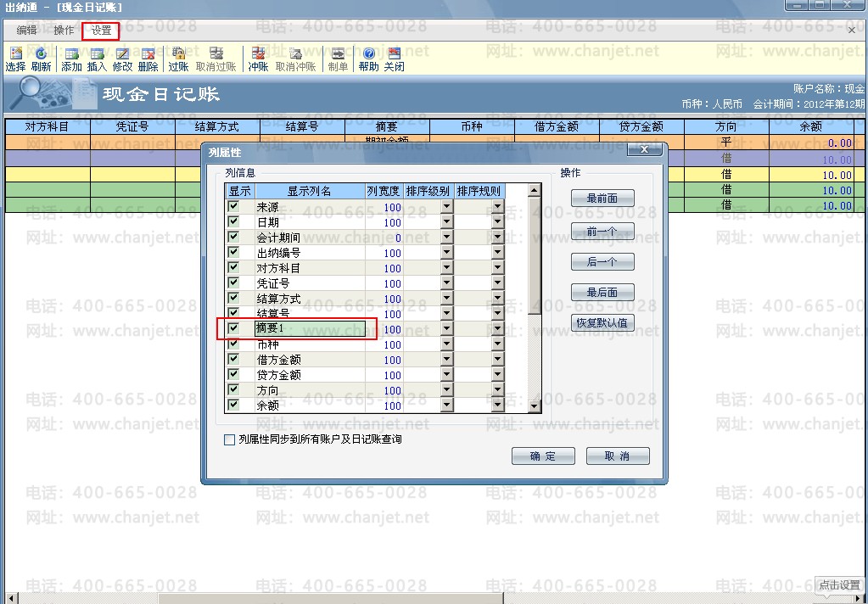Toggle display checkbox for 对方科目
The width and height of the screenshot is (868, 604).
pos(233,267)
